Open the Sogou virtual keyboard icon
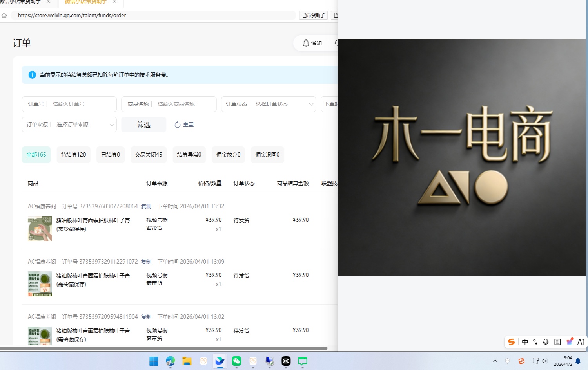The height and width of the screenshot is (370, 588). (x=557, y=342)
